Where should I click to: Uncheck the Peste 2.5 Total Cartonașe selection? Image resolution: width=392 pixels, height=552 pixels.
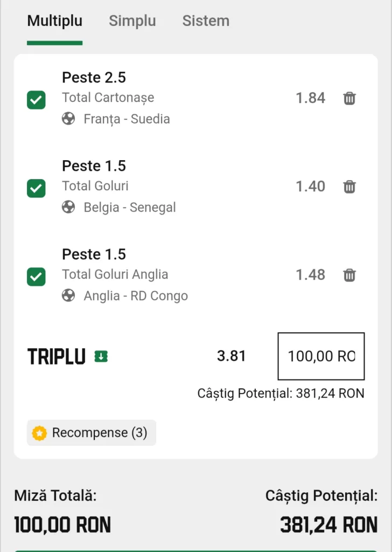pyautogui.click(x=36, y=100)
